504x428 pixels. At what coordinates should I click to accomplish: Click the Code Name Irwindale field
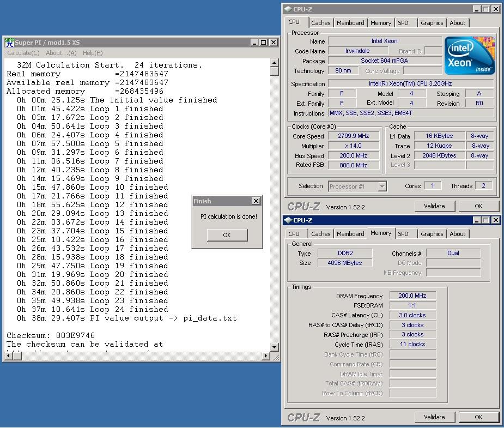[x=357, y=51]
